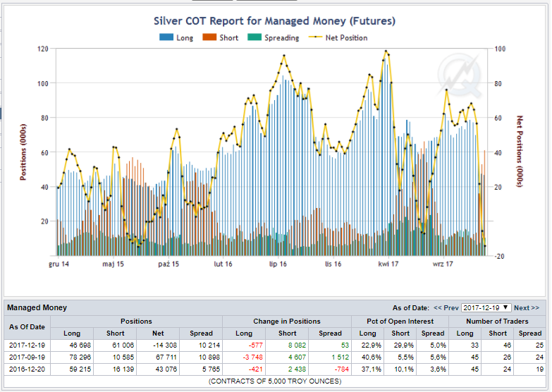
Task: Click the short position value 61 006
Action: tap(123, 345)
